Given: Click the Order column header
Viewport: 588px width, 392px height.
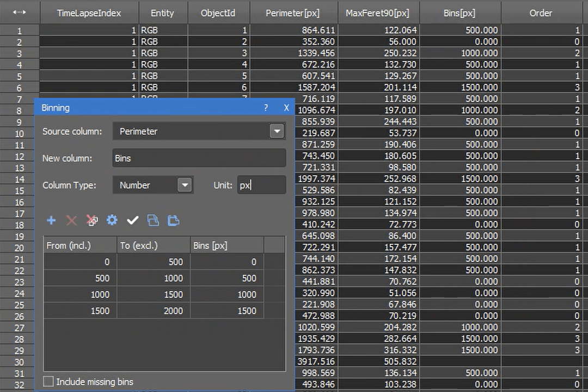Looking at the screenshot, I should (x=541, y=13).
